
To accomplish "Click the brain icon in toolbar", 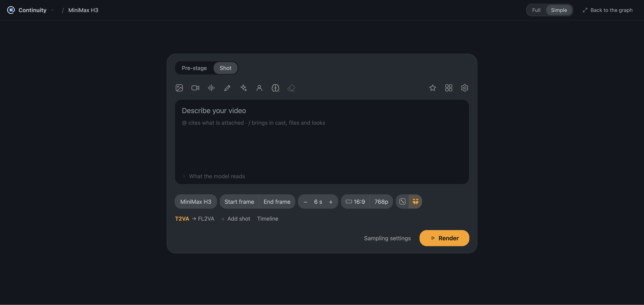I will 276,88.
